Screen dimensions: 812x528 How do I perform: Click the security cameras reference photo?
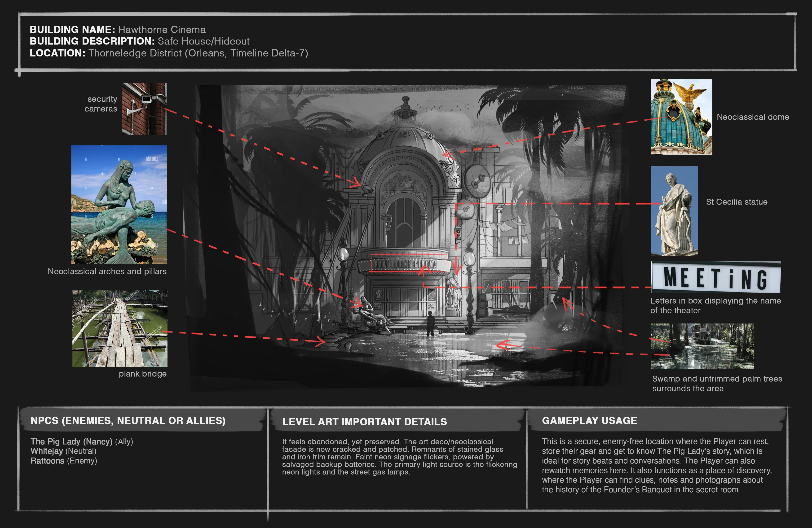point(144,109)
